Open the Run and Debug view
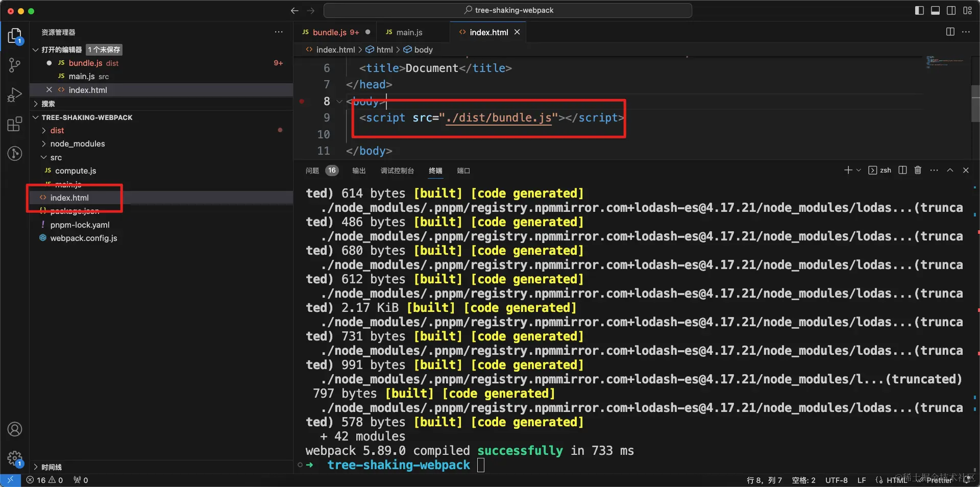This screenshot has width=980, height=487. click(x=15, y=94)
